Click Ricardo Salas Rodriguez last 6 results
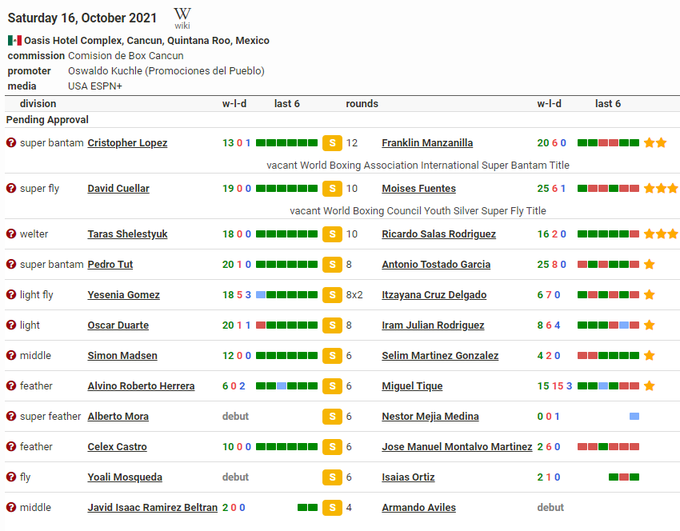Image resolution: width=680 pixels, height=531 pixels. pyautogui.click(x=608, y=235)
